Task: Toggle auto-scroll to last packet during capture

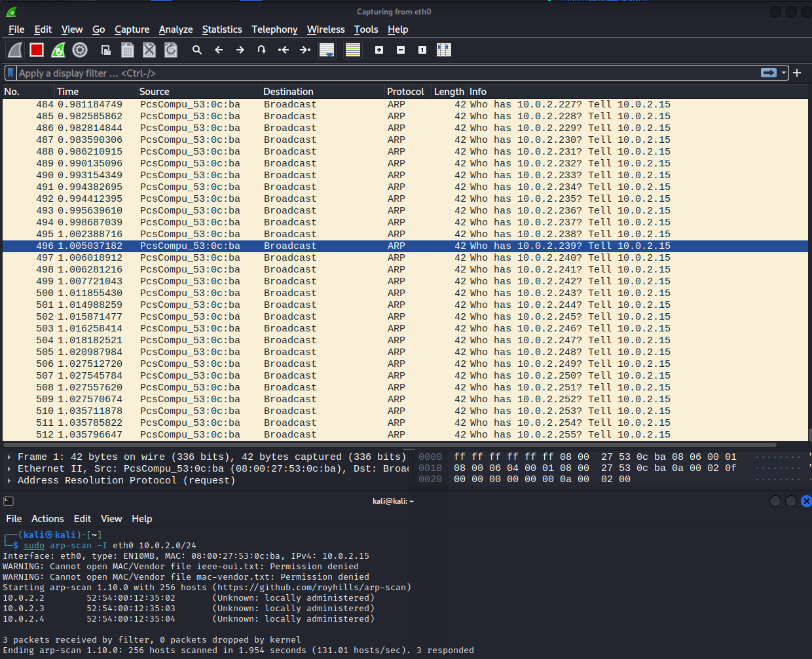Action: [x=327, y=50]
